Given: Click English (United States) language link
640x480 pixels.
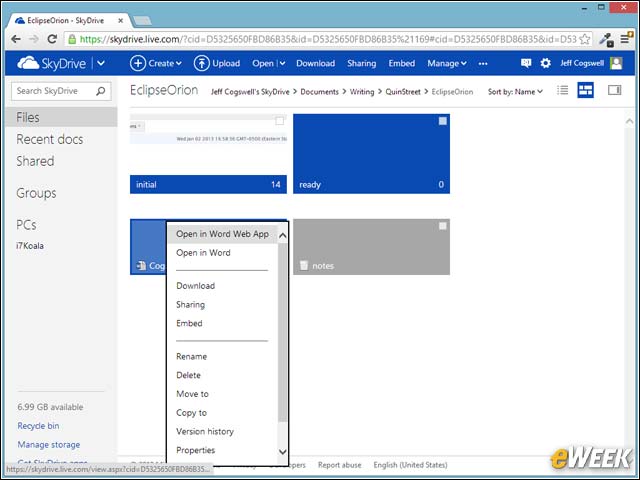Looking at the screenshot, I should point(410,465).
